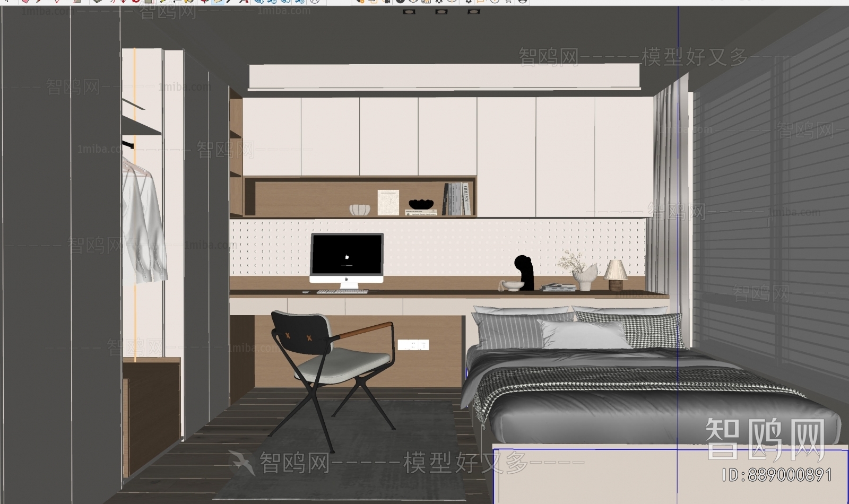Screen dimensions: 849x504
Task: Open the extension settings gear icon
Action: click(x=469, y=3)
